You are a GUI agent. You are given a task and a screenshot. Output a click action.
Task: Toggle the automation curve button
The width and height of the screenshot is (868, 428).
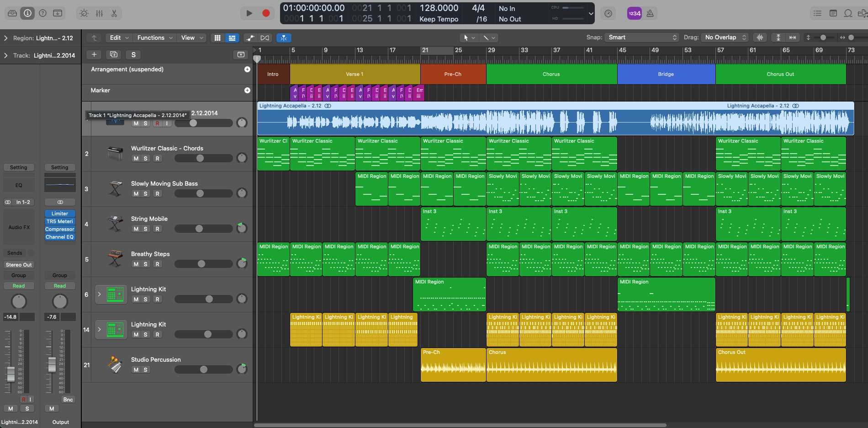[250, 38]
